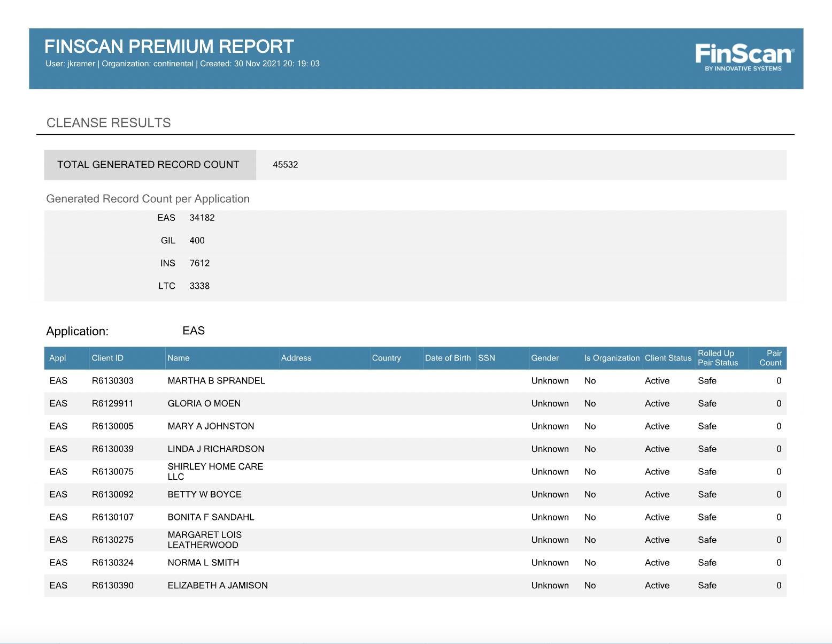Image resolution: width=832 pixels, height=644 pixels.
Task: Click the name MARTHA B SPRANDEL
Action: (217, 381)
